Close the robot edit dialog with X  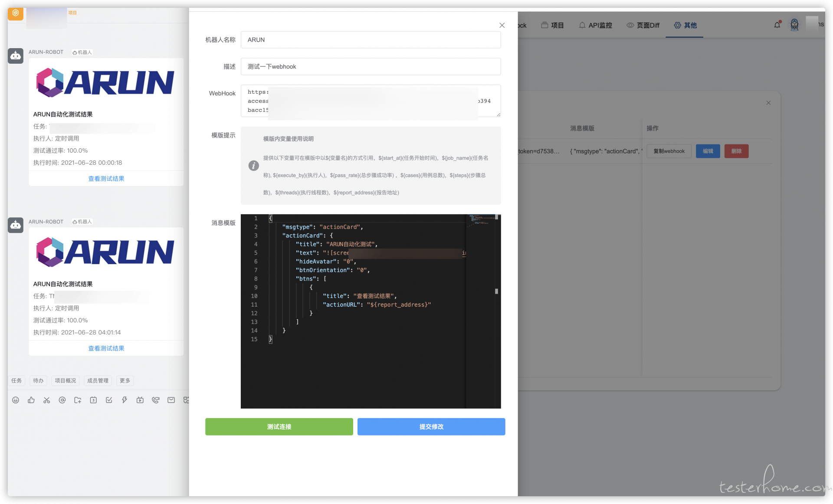coord(502,25)
